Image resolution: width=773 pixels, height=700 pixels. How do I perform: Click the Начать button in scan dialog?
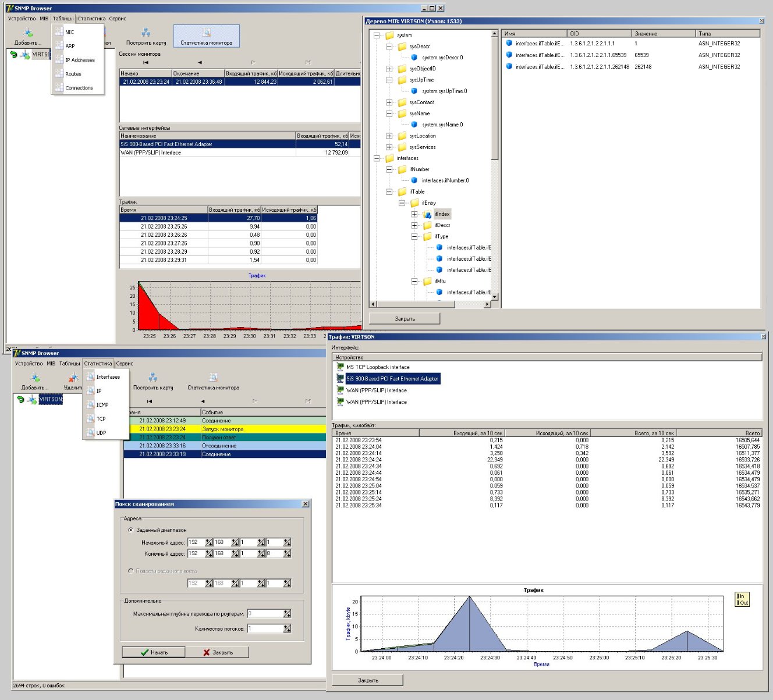click(154, 652)
